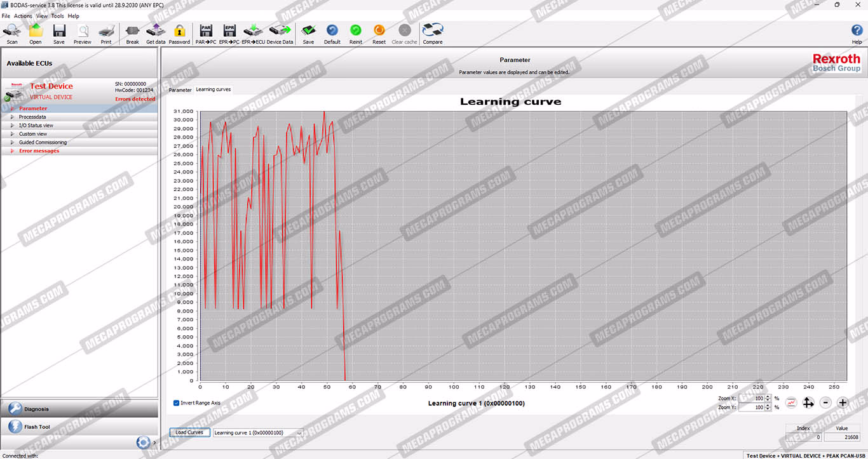Click the Zoom X percentage spinner field

point(751,399)
